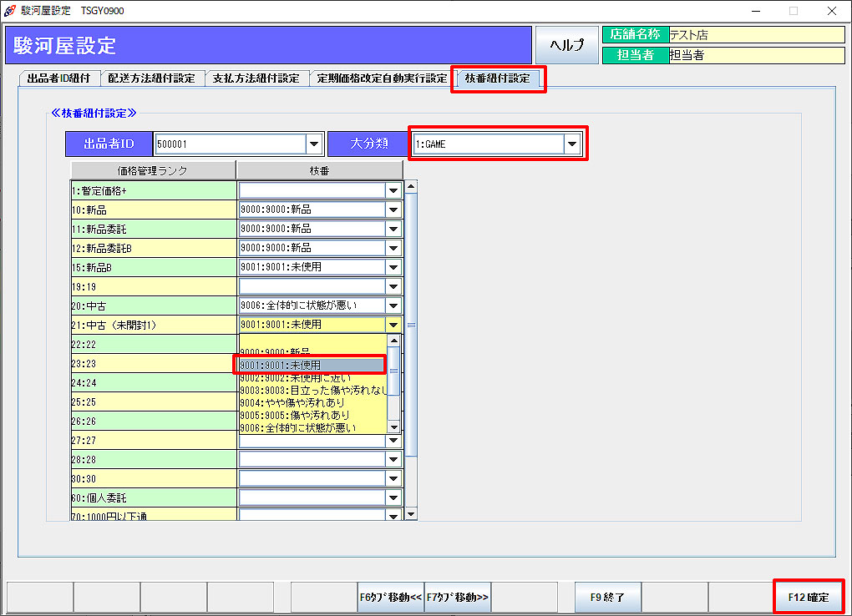Open the 出品者ID dropdown arrow
The width and height of the screenshot is (852, 616).
pos(314,144)
